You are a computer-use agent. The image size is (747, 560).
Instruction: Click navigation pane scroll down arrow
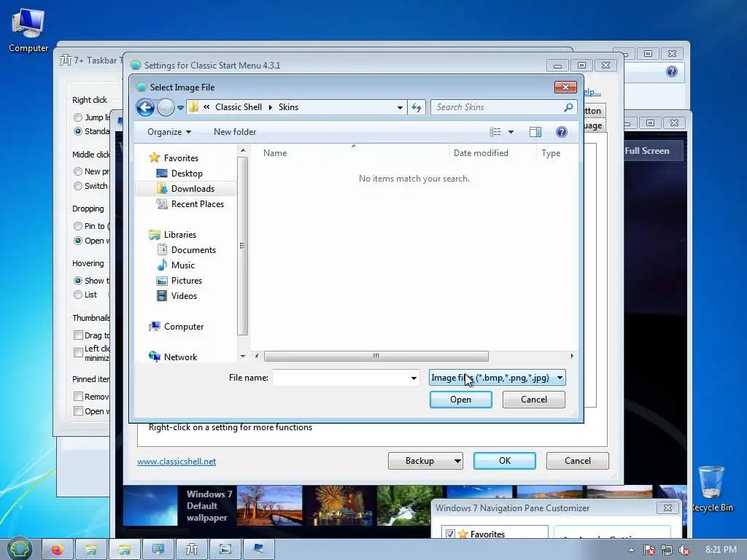coord(243,356)
